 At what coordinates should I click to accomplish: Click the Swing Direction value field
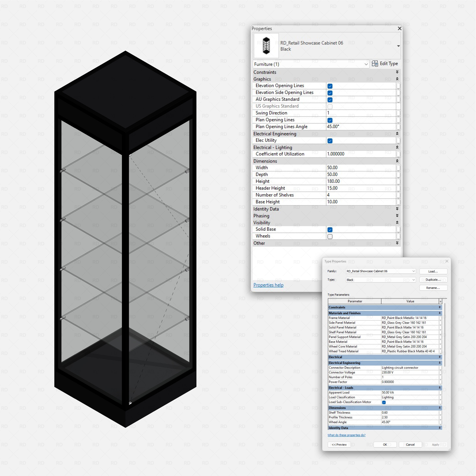coord(361,113)
